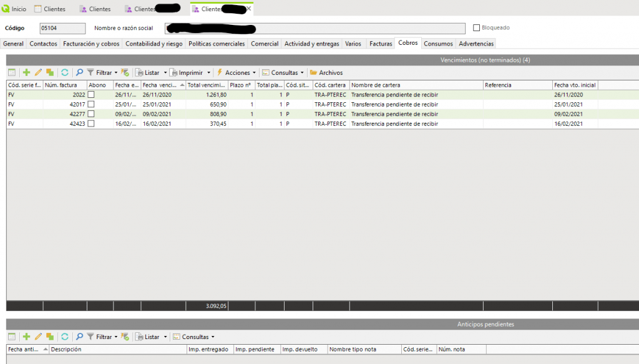Open search magnifier in Vencimientos toolbar
Viewport: 639px width, 364px height.
tap(79, 72)
